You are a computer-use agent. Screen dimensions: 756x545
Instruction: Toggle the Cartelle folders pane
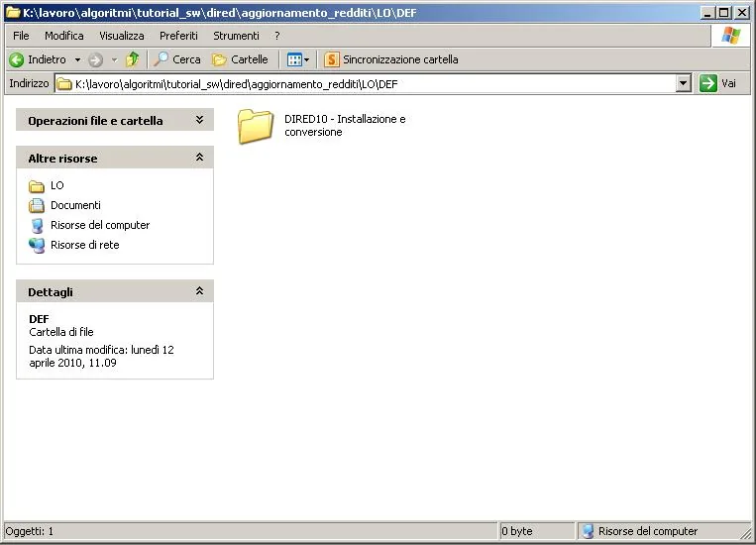pyautogui.click(x=240, y=59)
